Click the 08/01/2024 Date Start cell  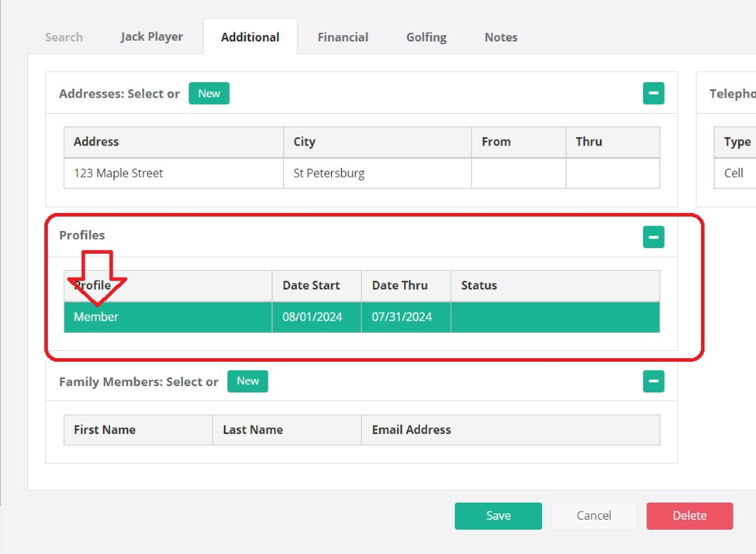(x=317, y=317)
